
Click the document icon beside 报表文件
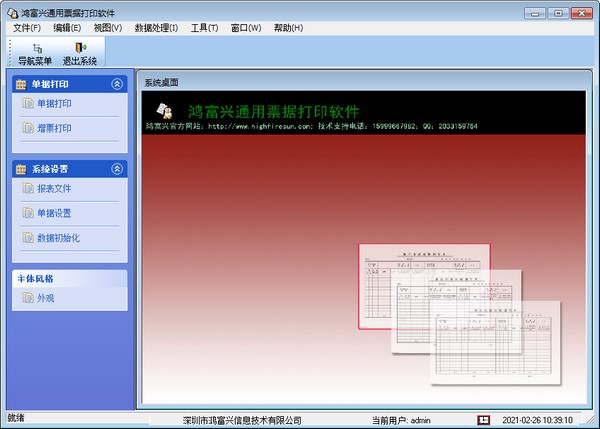(28, 188)
